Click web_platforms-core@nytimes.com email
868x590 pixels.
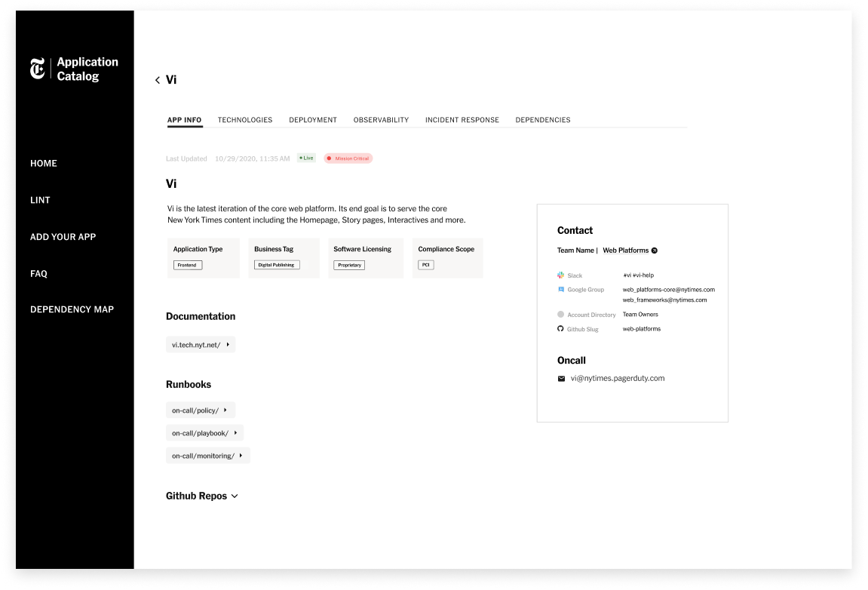(x=669, y=289)
